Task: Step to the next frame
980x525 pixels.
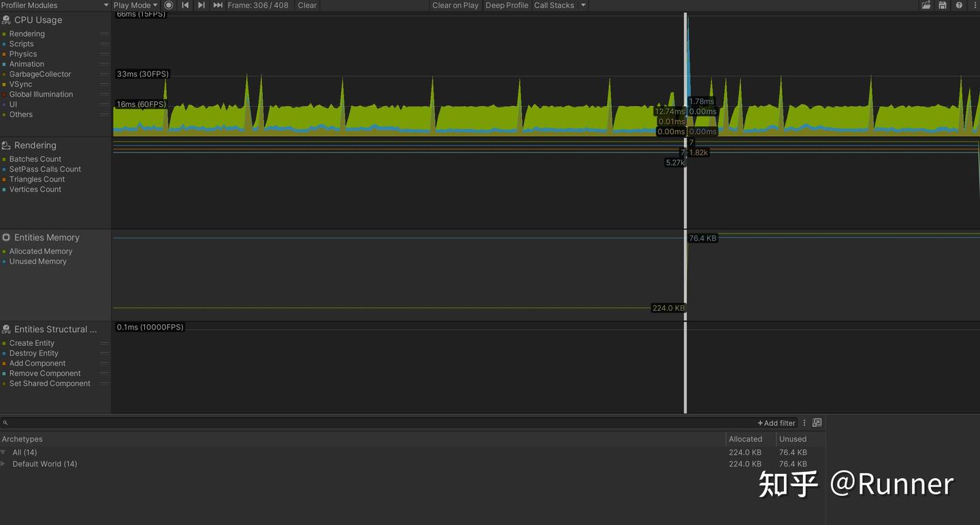Action: tap(201, 5)
